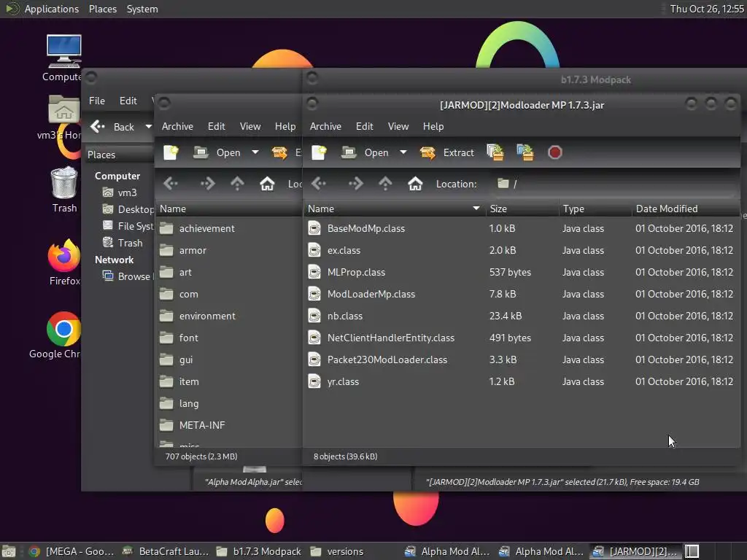This screenshot has height=560, width=747.
Task: Open Archive menu in Alpha Mod archive window
Action: [x=177, y=127]
